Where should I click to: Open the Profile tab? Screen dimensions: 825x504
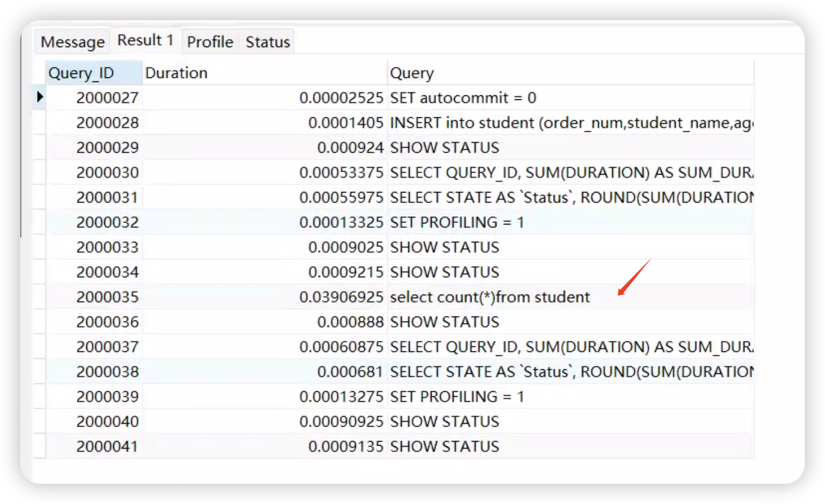pyautogui.click(x=210, y=42)
